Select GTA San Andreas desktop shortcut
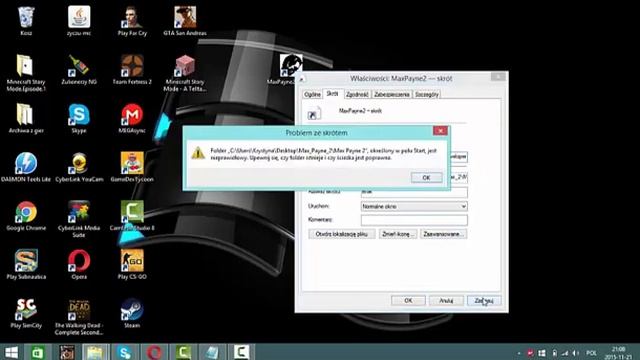Viewport: 640px width, 360px height. [x=185, y=21]
